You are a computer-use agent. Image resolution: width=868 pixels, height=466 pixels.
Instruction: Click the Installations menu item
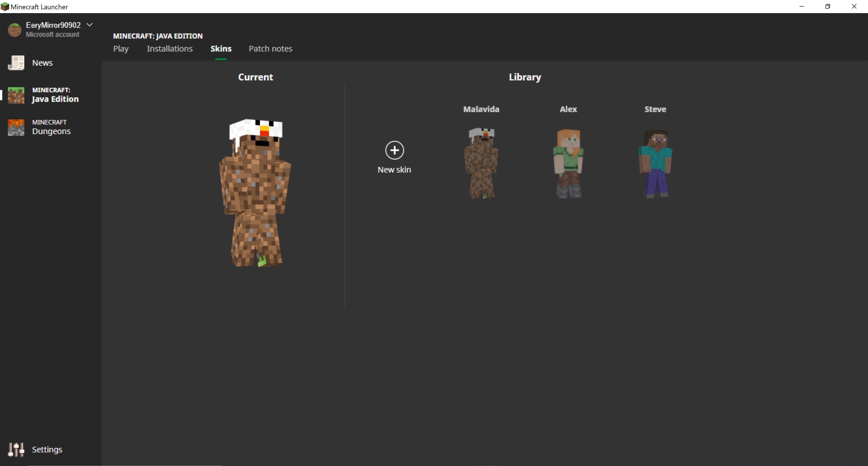pyautogui.click(x=169, y=48)
